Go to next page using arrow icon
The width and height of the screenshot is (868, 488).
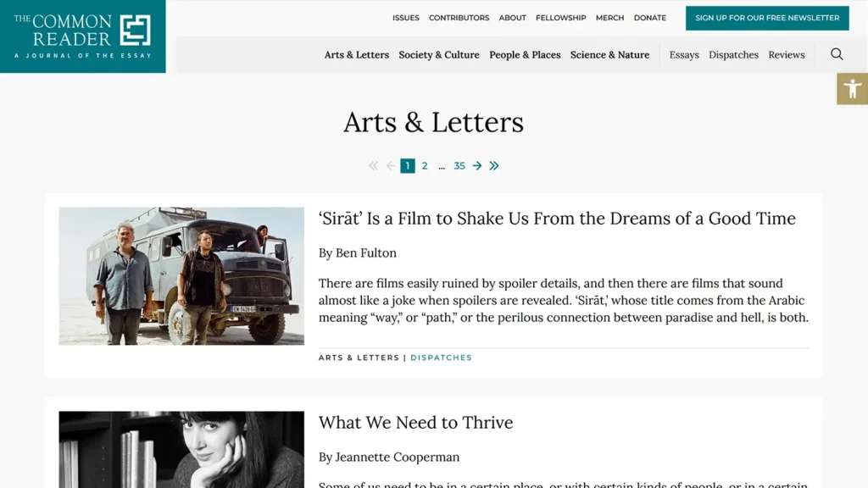(x=477, y=165)
